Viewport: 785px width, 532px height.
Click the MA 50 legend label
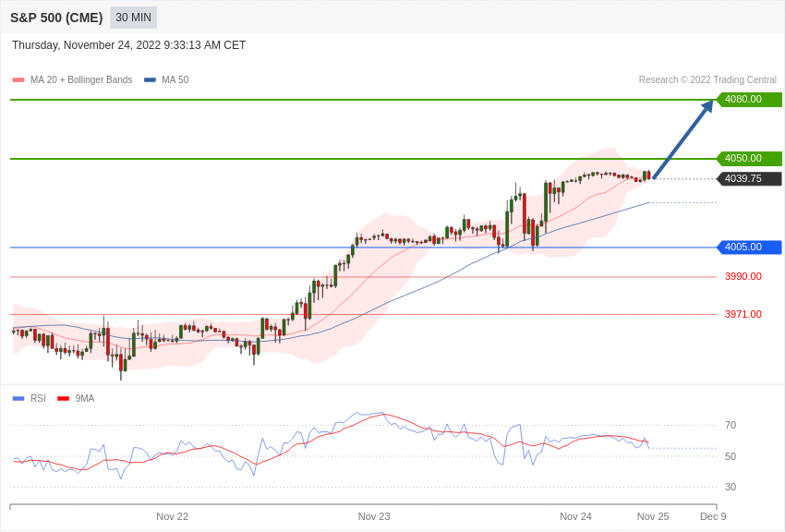175,79
